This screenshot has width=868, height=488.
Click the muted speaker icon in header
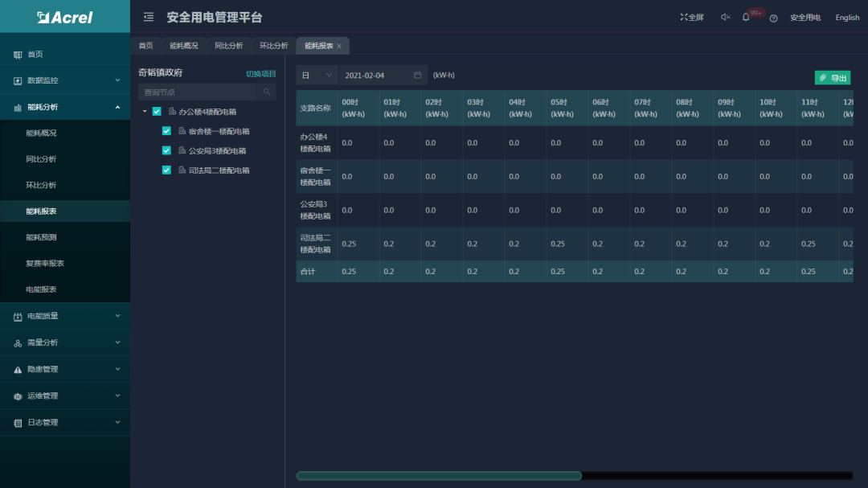[725, 17]
